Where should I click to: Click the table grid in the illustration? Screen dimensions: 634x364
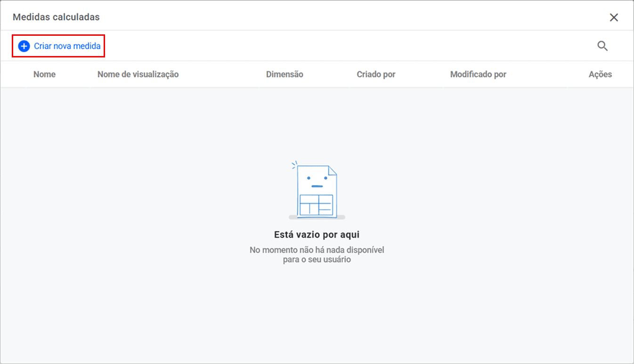click(316, 205)
